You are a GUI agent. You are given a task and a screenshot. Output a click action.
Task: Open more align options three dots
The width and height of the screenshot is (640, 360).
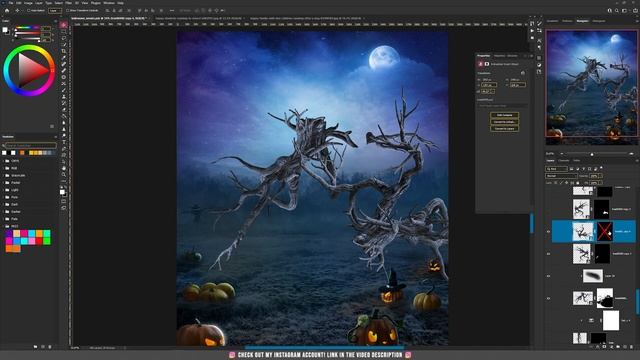pyautogui.click(x=172, y=11)
